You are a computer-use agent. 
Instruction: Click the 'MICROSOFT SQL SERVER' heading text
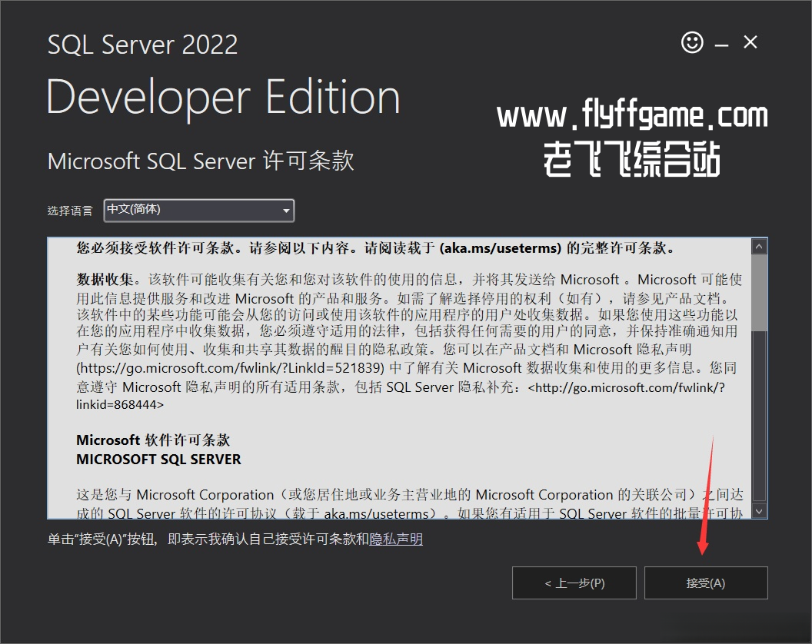158,460
